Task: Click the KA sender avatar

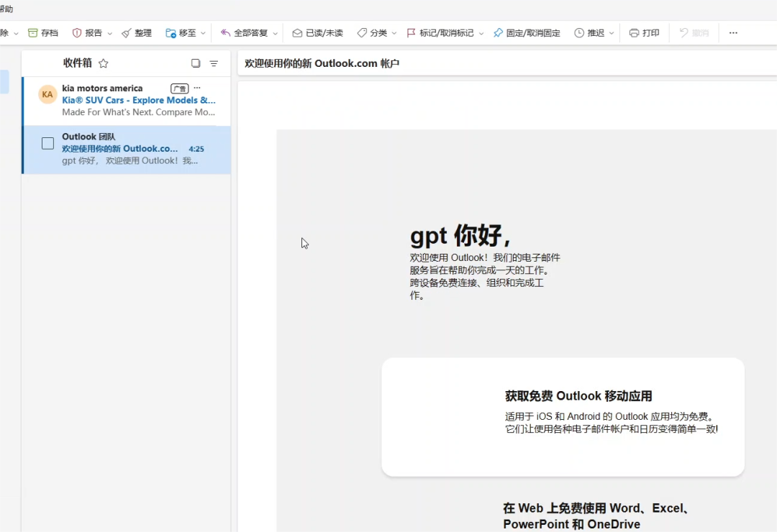Action: pyautogui.click(x=47, y=95)
